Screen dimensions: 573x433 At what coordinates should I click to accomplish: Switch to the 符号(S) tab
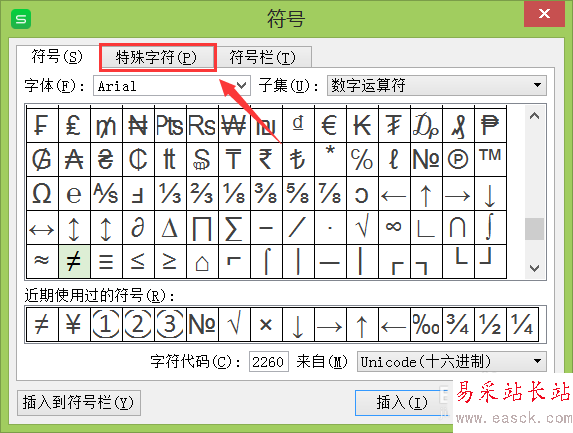pyautogui.click(x=57, y=57)
